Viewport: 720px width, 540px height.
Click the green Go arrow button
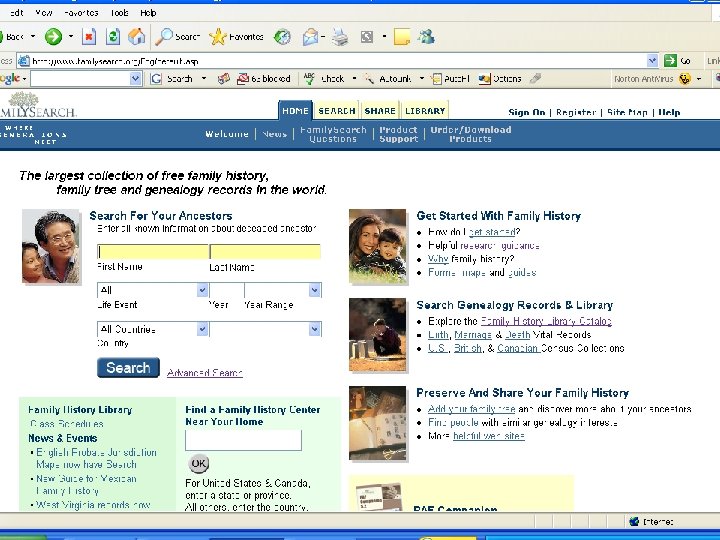tap(670, 61)
